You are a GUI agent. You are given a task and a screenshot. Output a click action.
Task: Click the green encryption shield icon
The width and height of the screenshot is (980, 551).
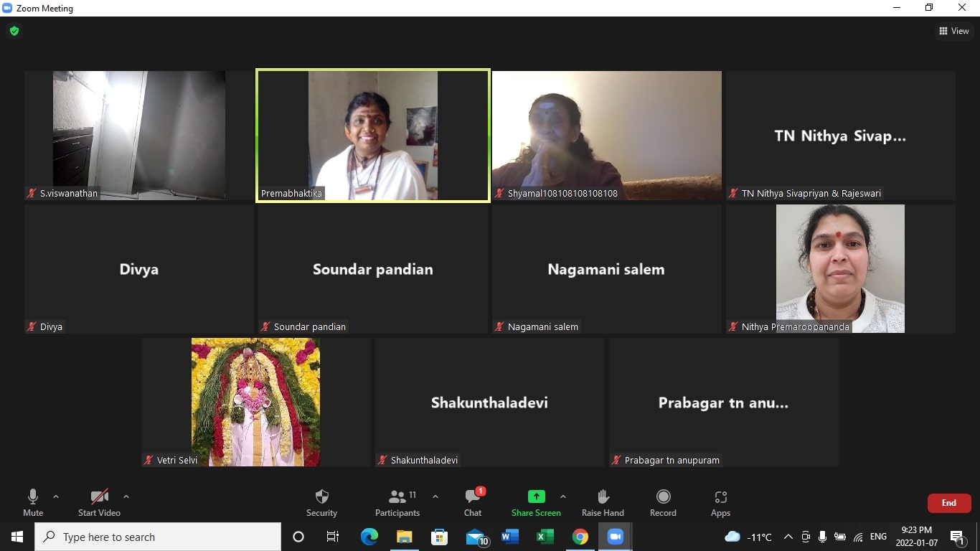point(14,31)
